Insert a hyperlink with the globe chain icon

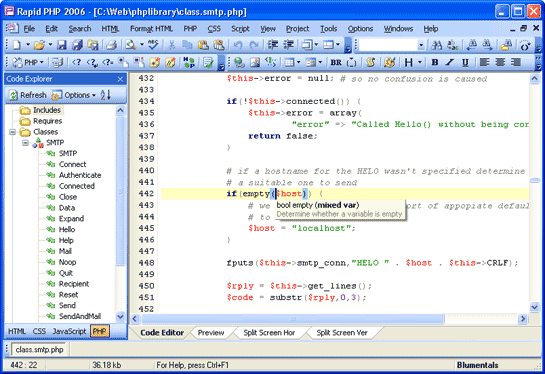point(239,63)
